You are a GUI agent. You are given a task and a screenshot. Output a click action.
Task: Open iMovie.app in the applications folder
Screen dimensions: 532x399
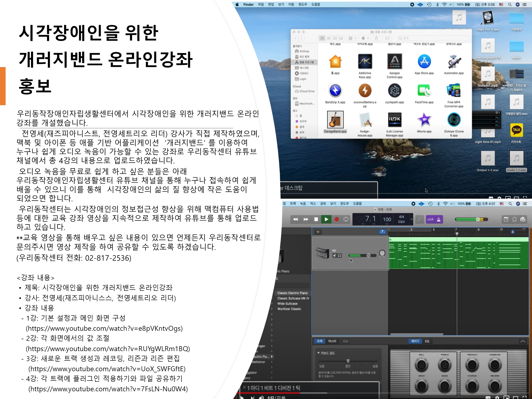[424, 119]
